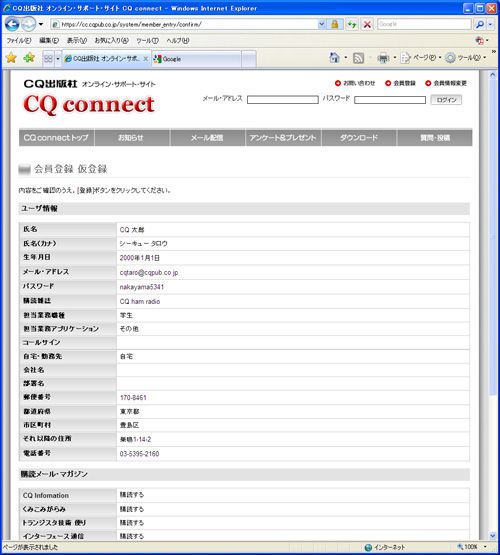500x555 pixels.
Task: Click the メール・アドレス login field
Action: tap(283, 100)
